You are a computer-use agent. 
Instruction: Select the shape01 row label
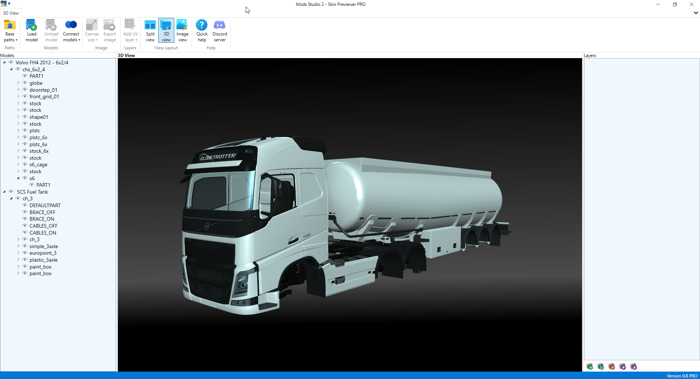click(39, 117)
